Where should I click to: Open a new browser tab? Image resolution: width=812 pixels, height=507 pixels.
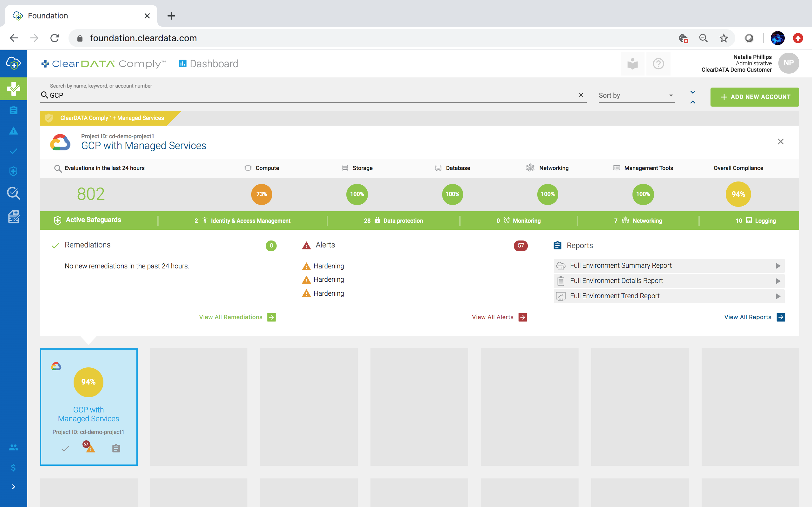171,16
